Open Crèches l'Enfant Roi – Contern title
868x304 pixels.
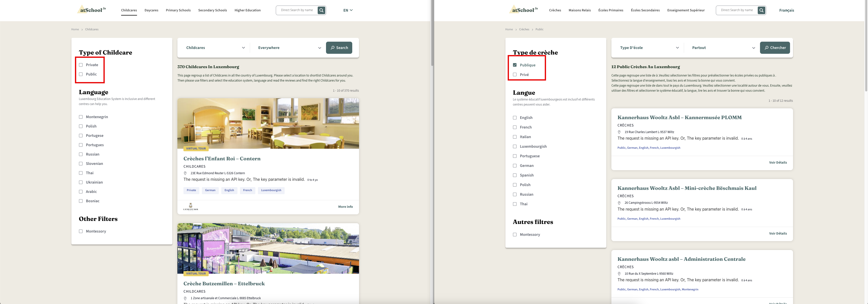[222, 158]
